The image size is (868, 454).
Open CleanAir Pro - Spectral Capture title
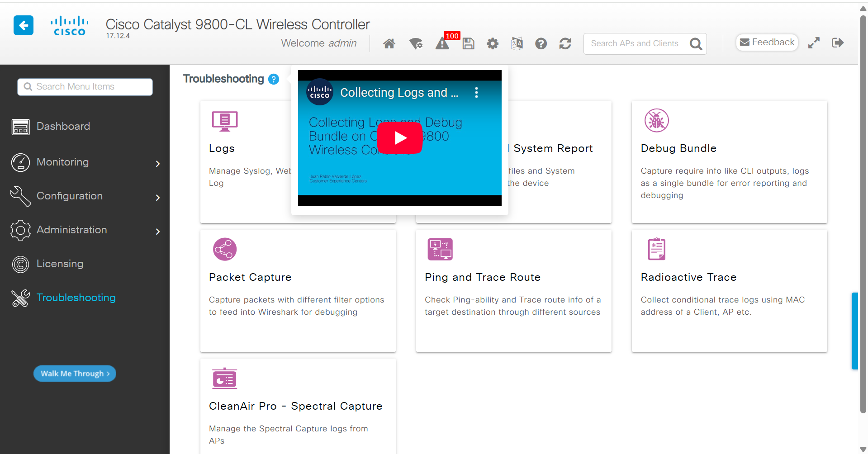point(295,406)
